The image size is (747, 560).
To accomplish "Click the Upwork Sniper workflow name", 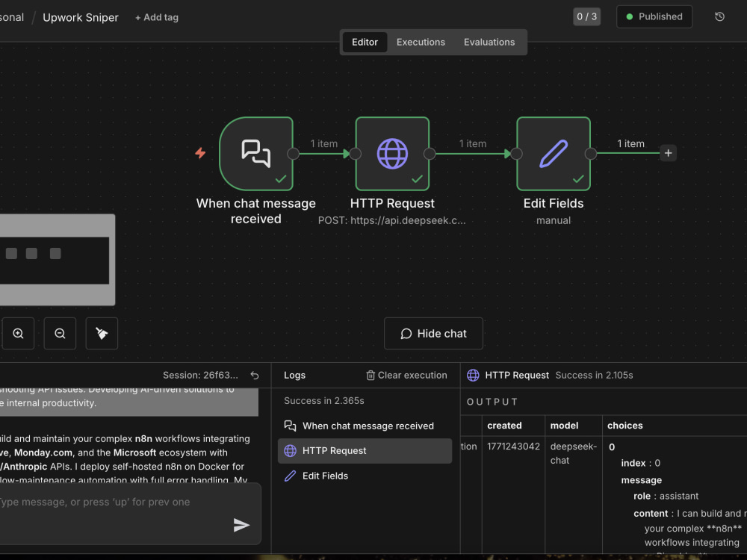I will point(81,18).
